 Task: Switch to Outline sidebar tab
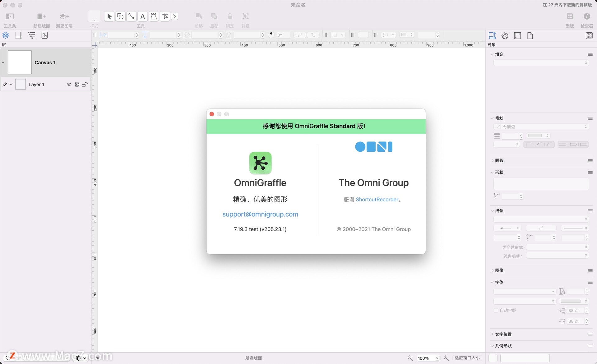tap(32, 35)
